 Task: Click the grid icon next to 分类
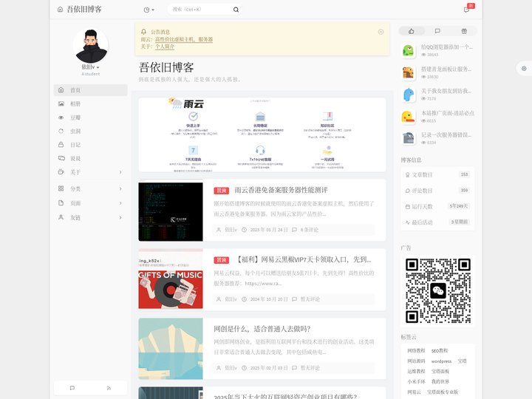[x=61, y=188]
